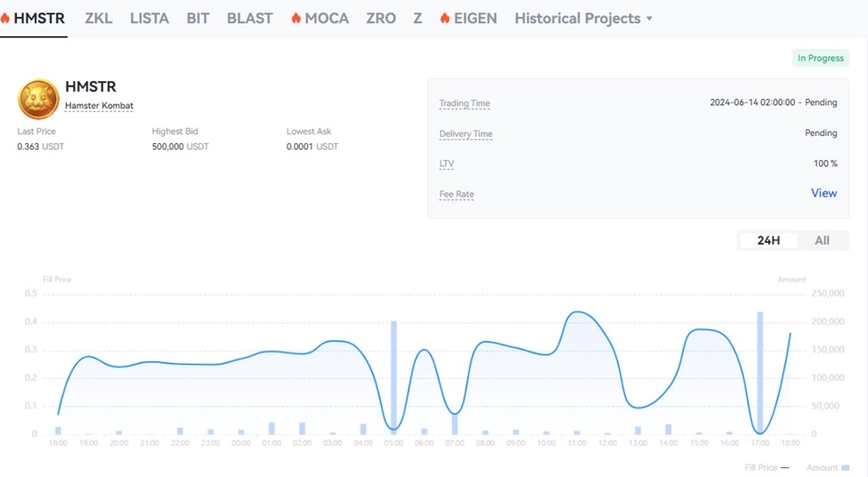868x477 pixels.
Task: Click the LTV label
Action: click(446, 164)
